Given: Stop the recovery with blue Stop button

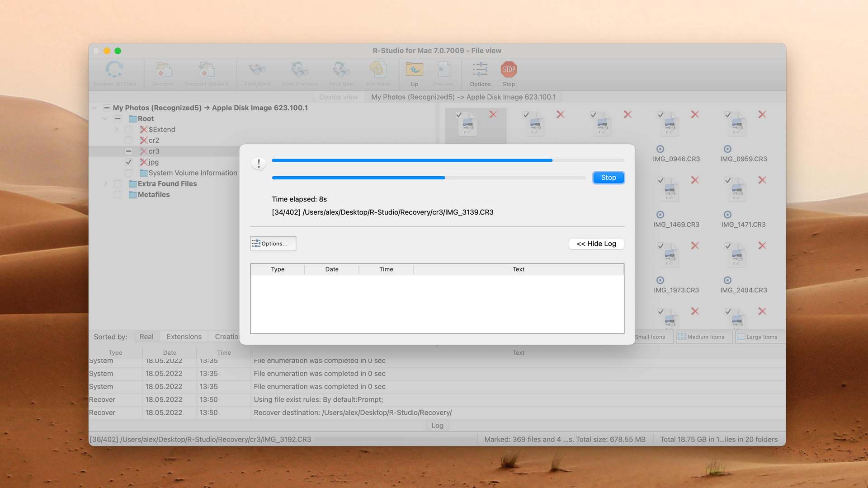Looking at the screenshot, I should (609, 178).
